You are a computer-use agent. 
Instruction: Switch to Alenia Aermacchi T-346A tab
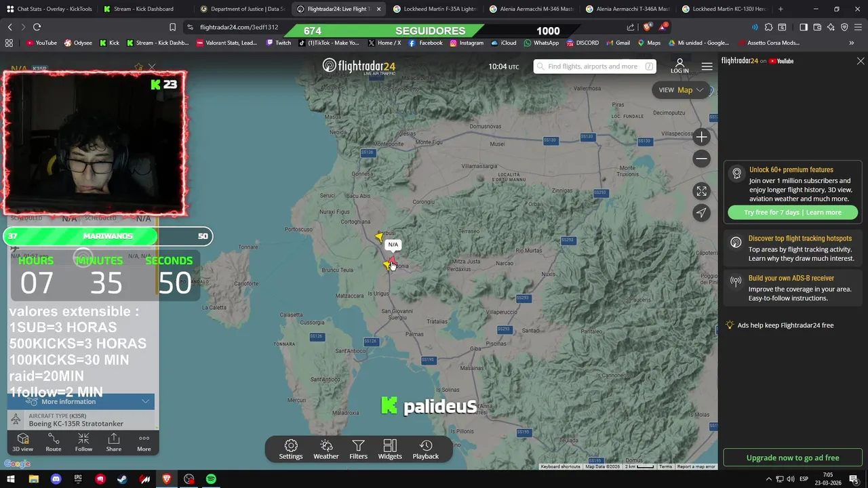pyautogui.click(x=627, y=9)
